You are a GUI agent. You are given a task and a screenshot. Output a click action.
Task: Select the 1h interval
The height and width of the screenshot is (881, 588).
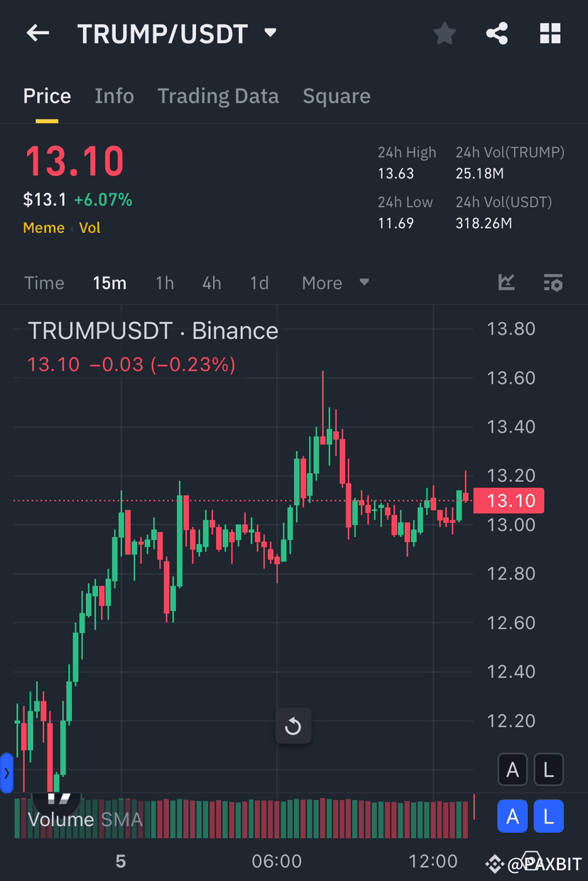tap(165, 283)
